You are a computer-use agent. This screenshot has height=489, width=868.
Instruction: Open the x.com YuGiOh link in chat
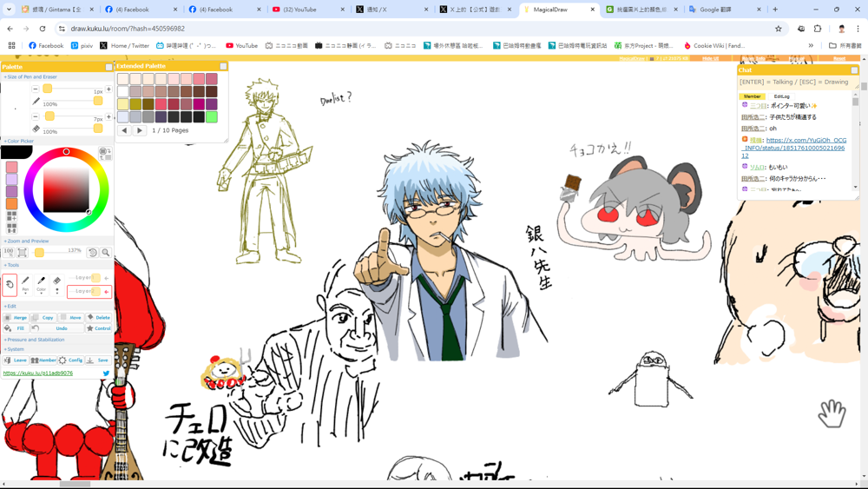pyautogui.click(x=794, y=148)
